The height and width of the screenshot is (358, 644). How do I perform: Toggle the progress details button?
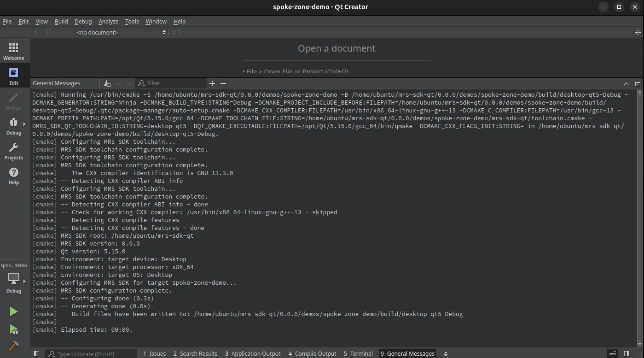click(x=613, y=354)
